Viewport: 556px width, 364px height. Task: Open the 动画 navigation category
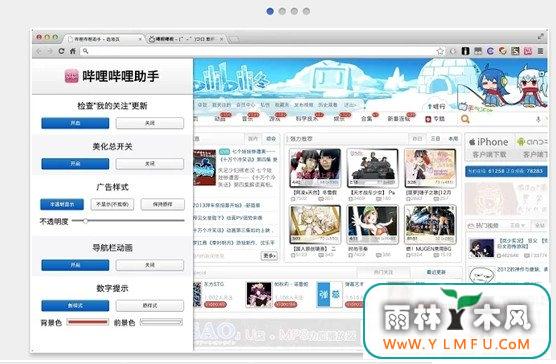[220, 119]
